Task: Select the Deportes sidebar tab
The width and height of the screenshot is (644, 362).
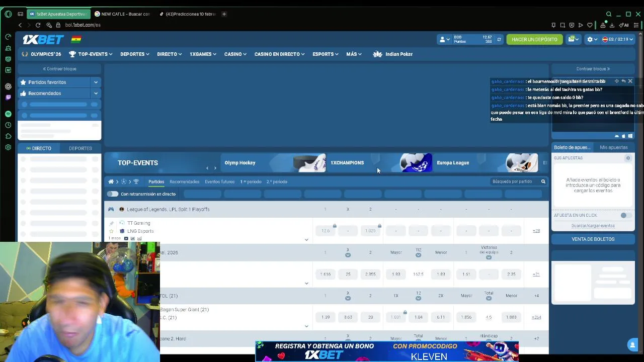Action: [x=80, y=148]
